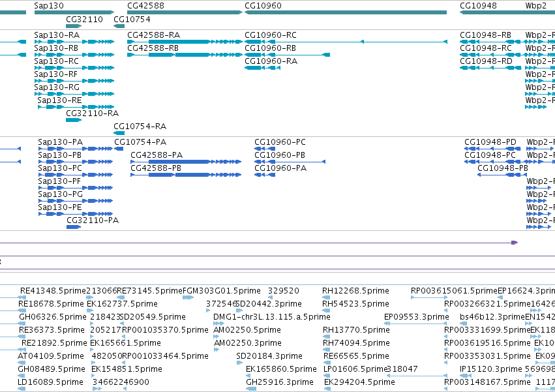
Task: Click the Sap130-PE protein label
Action: [60, 207]
